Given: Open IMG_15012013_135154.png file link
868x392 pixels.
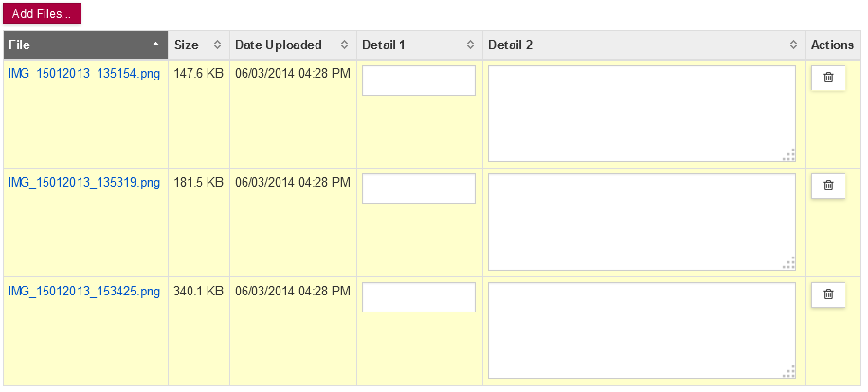Looking at the screenshot, I should coord(84,74).
